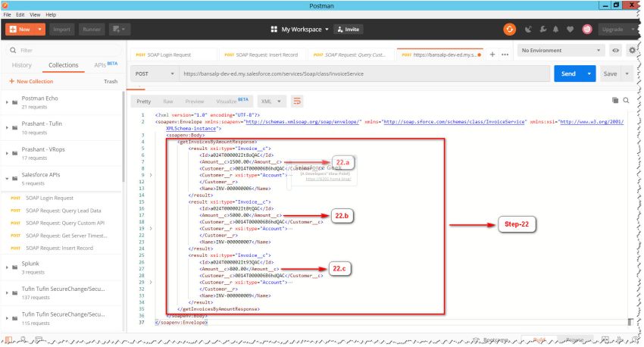Open the notifications bell

555,29
